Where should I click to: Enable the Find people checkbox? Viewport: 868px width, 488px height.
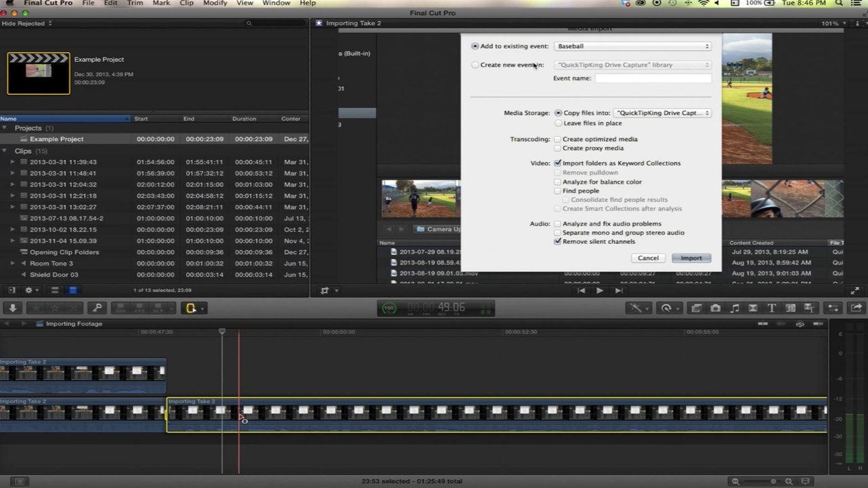pyautogui.click(x=557, y=191)
